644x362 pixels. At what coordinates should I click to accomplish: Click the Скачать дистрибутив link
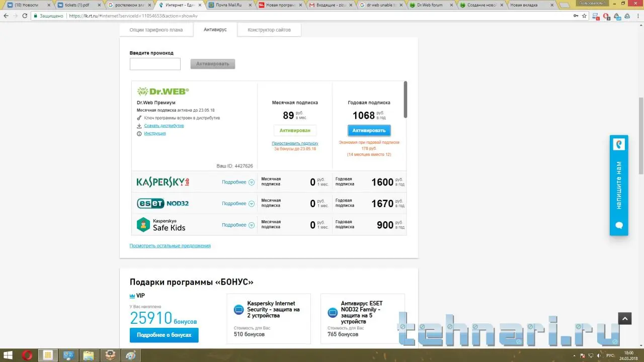pos(164,126)
